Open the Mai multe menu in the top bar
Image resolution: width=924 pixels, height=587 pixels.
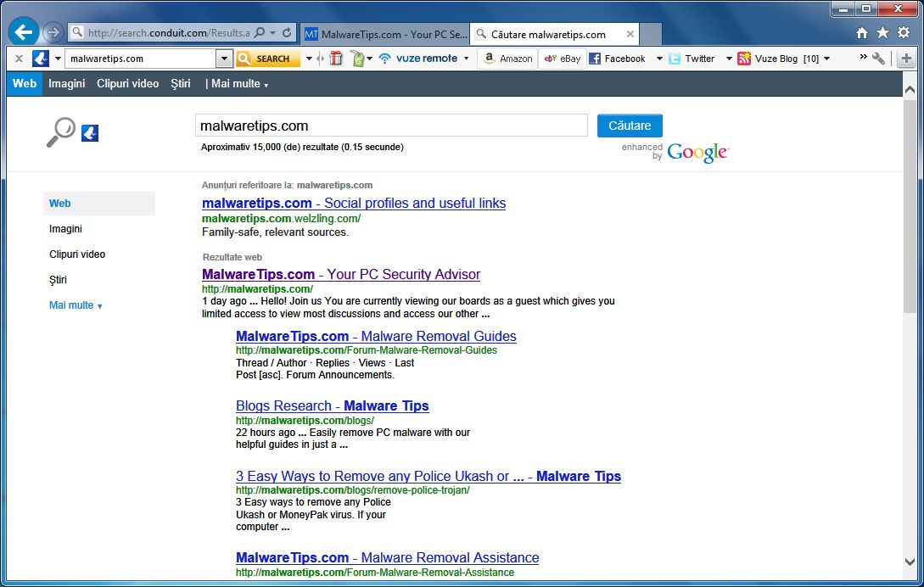(238, 84)
